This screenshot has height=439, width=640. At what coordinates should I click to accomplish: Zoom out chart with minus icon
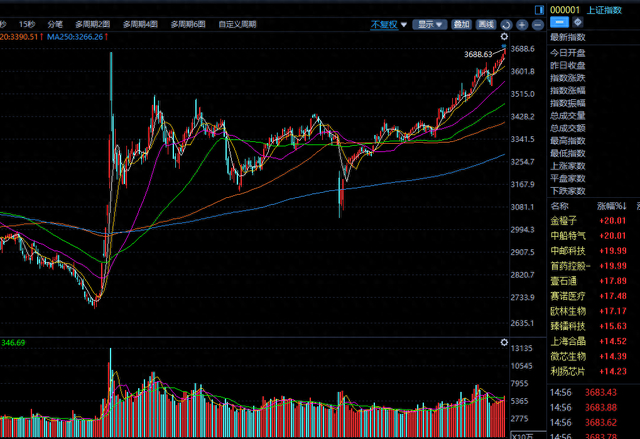point(538,25)
